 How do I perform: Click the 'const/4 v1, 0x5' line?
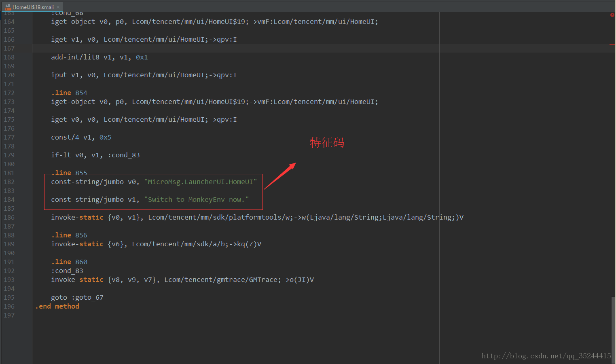[x=81, y=138]
